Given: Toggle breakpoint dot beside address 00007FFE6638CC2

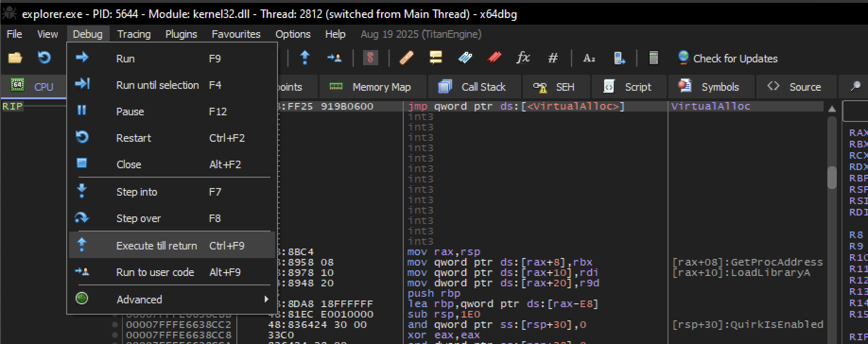Looking at the screenshot, I should pyautogui.click(x=115, y=325).
